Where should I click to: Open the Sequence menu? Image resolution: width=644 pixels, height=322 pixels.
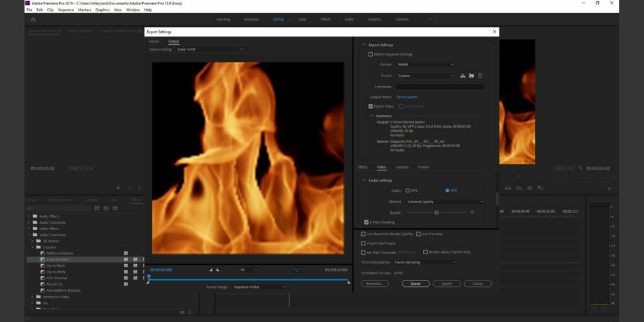(x=65, y=10)
